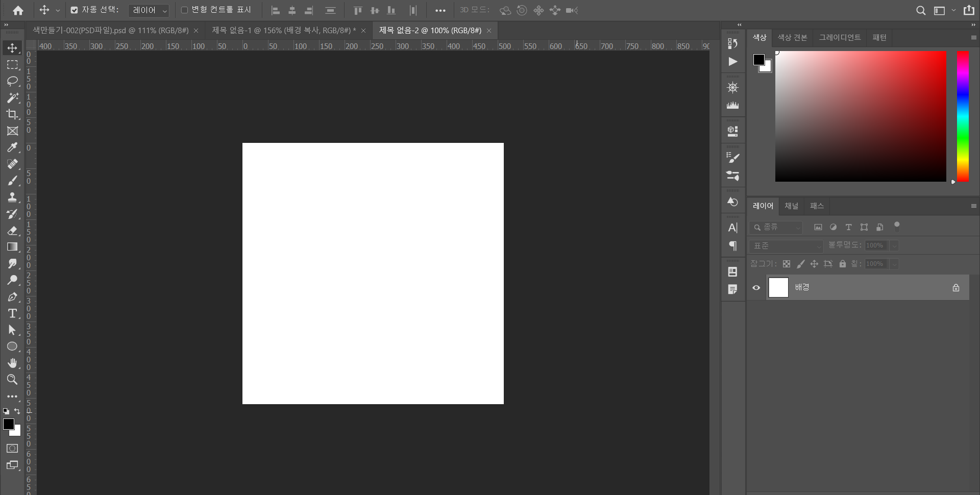Open the Character panel icon
980x495 pixels.
pos(733,228)
